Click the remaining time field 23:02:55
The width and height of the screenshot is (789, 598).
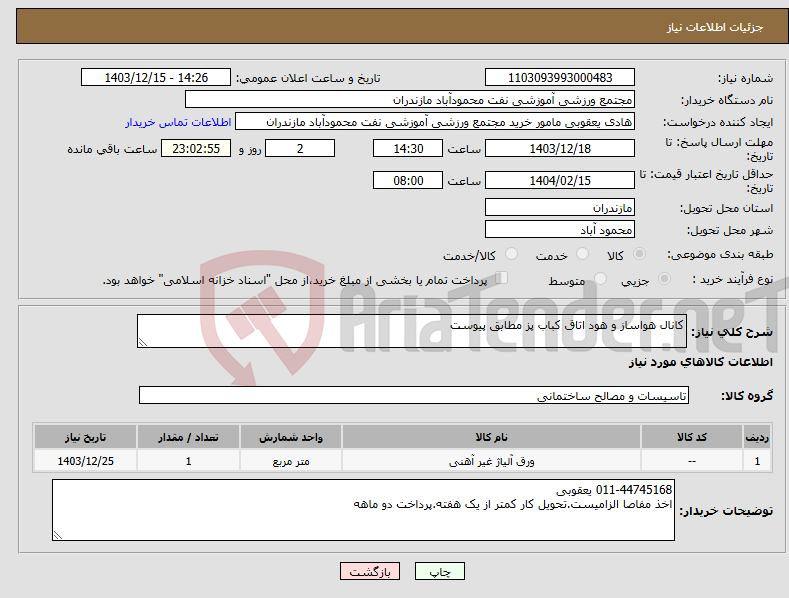196,148
